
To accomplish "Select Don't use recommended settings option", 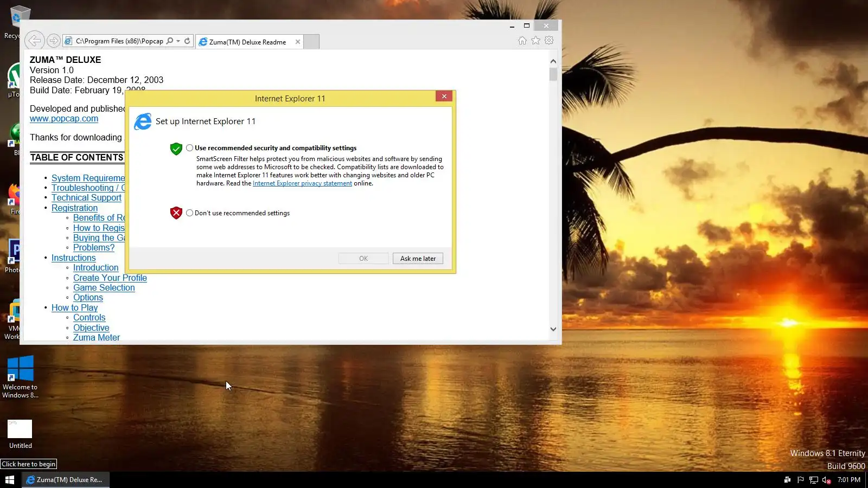I will 189,213.
